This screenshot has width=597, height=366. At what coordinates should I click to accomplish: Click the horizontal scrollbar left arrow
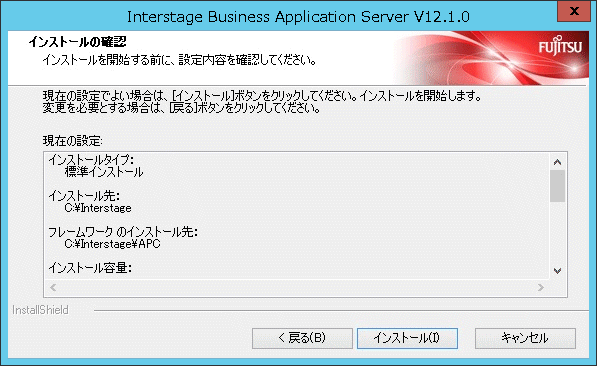tap(53, 287)
